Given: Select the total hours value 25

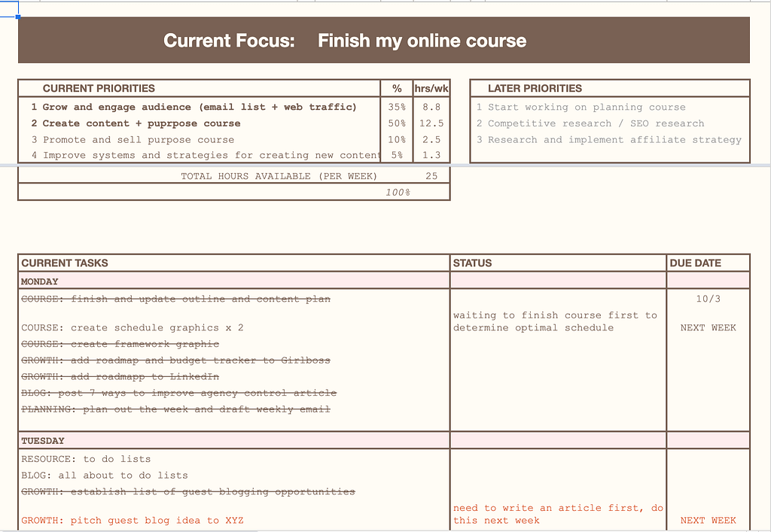Looking at the screenshot, I should tap(431, 176).
